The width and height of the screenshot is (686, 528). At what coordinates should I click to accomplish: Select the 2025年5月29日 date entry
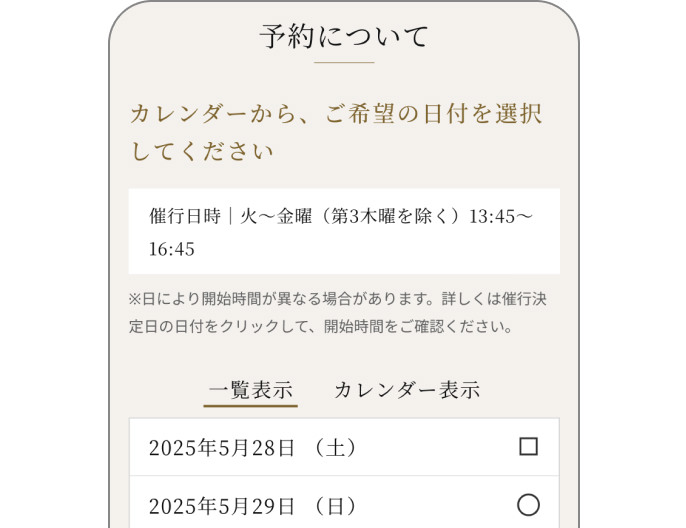pyautogui.click(x=222, y=506)
